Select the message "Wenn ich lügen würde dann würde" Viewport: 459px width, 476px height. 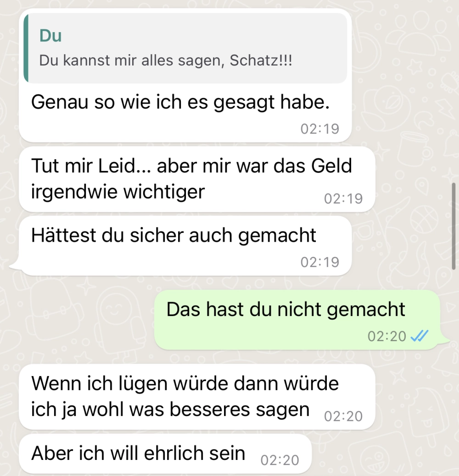coord(185,383)
